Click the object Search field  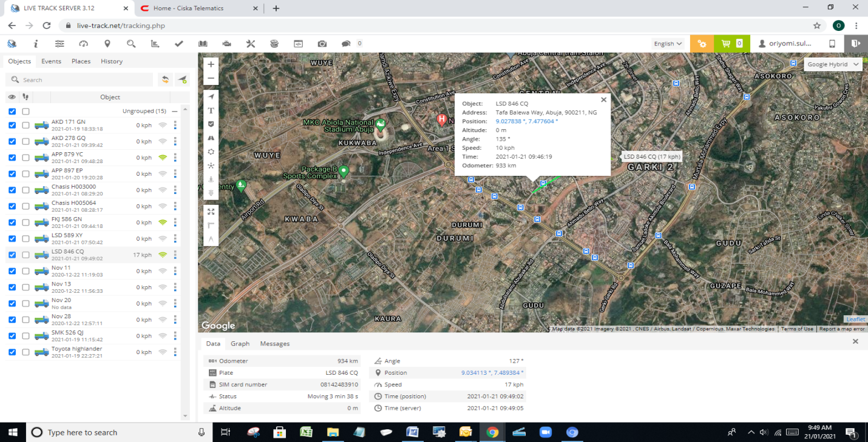tap(85, 80)
